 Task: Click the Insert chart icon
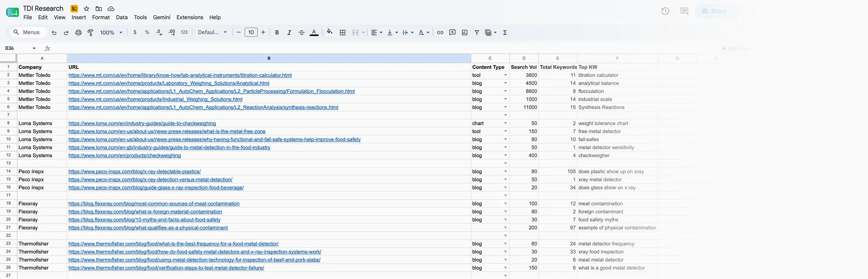465,32
